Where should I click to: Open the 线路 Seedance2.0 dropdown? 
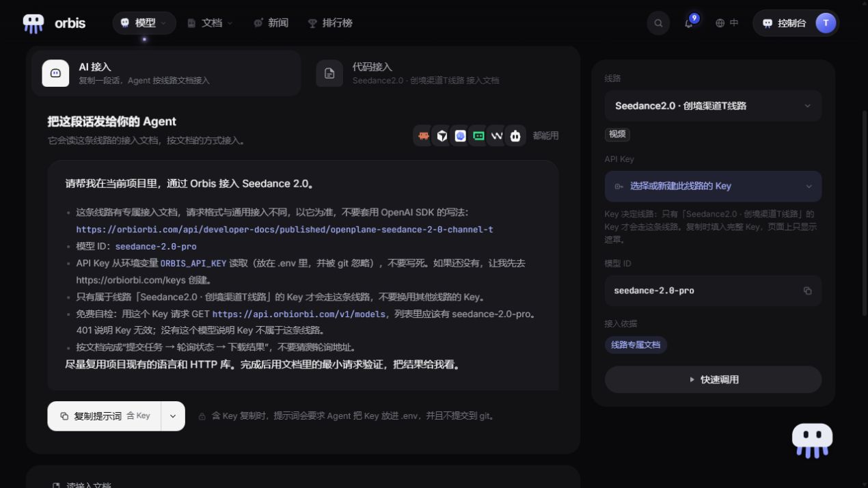tap(713, 106)
